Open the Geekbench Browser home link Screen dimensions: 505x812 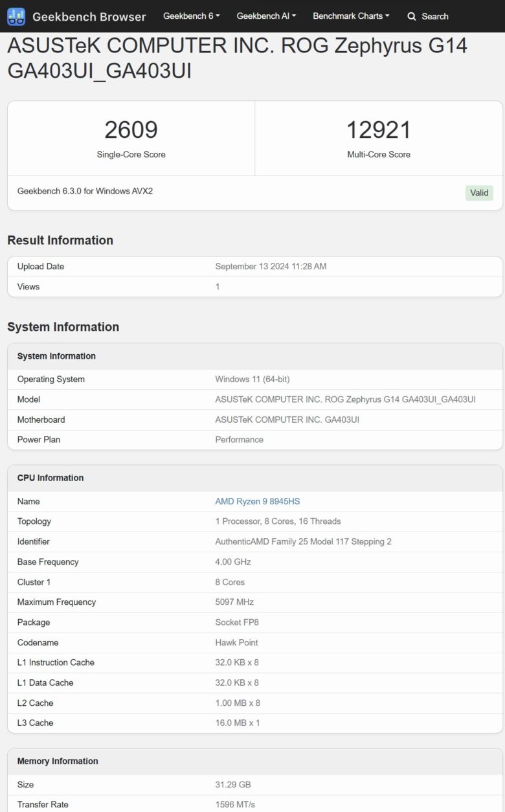click(89, 17)
